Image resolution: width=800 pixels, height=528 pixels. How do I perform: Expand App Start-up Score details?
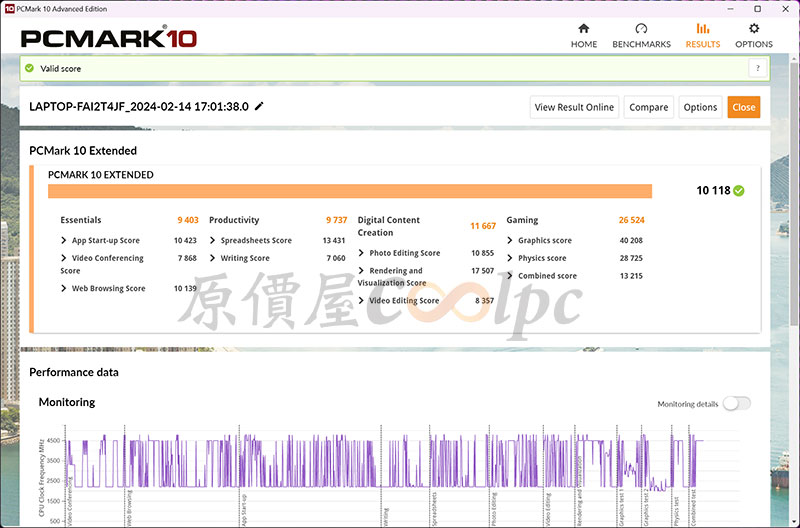point(64,240)
